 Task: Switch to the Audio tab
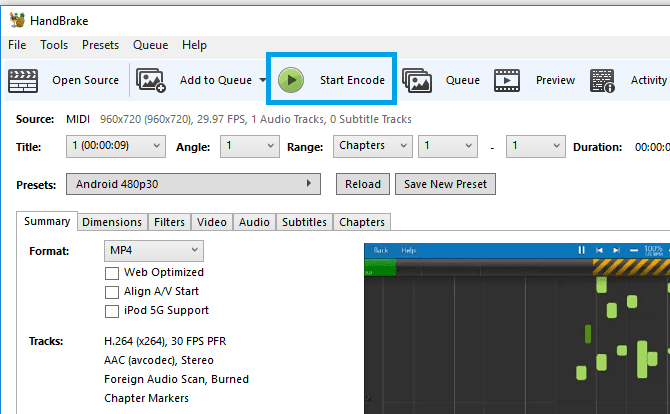254,222
